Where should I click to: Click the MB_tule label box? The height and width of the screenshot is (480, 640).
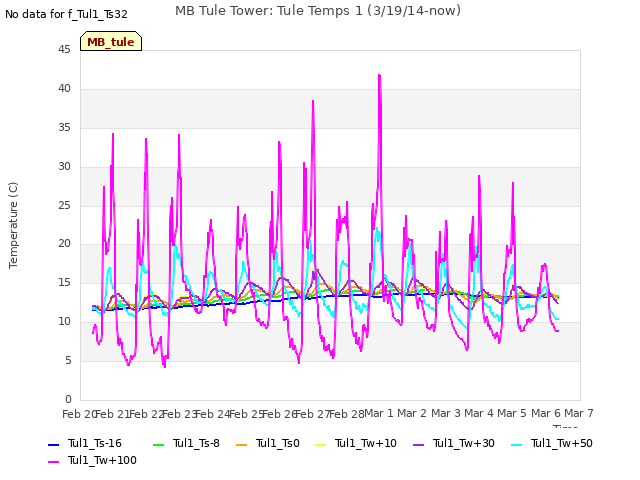click(x=111, y=41)
